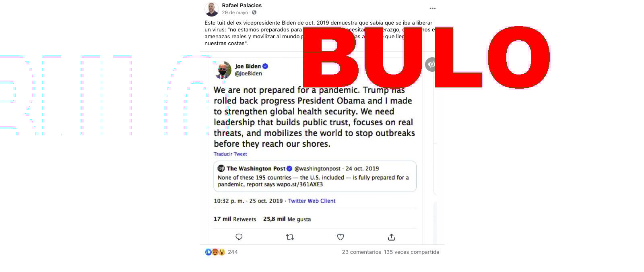
Task: Click Rafael Palacios profile picture
Action: tap(212, 9)
